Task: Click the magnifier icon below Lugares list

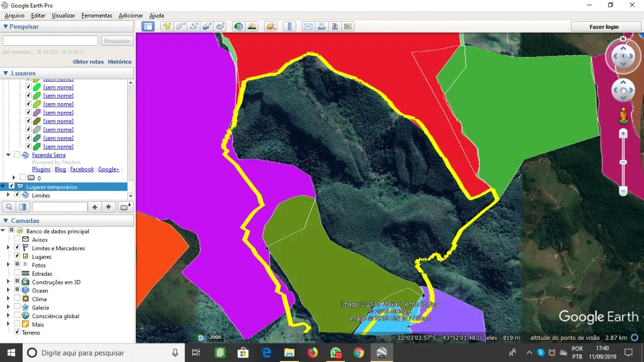Action: click(x=9, y=207)
